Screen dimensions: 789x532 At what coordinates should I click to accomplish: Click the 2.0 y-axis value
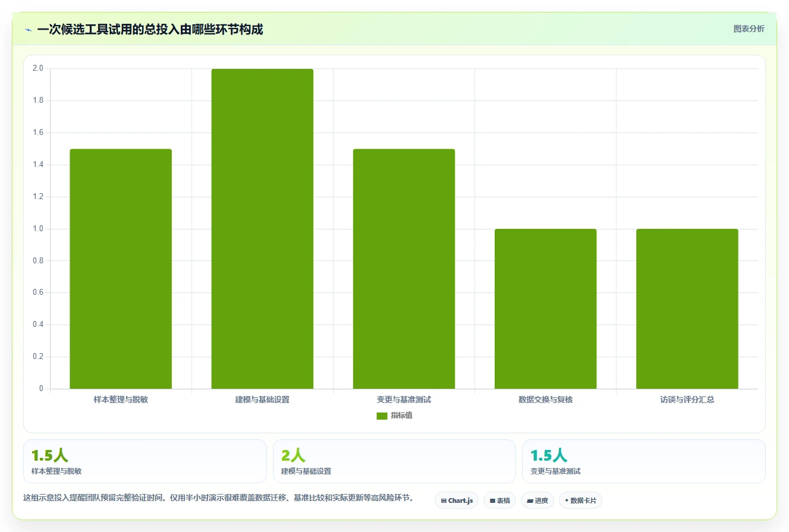[38, 68]
